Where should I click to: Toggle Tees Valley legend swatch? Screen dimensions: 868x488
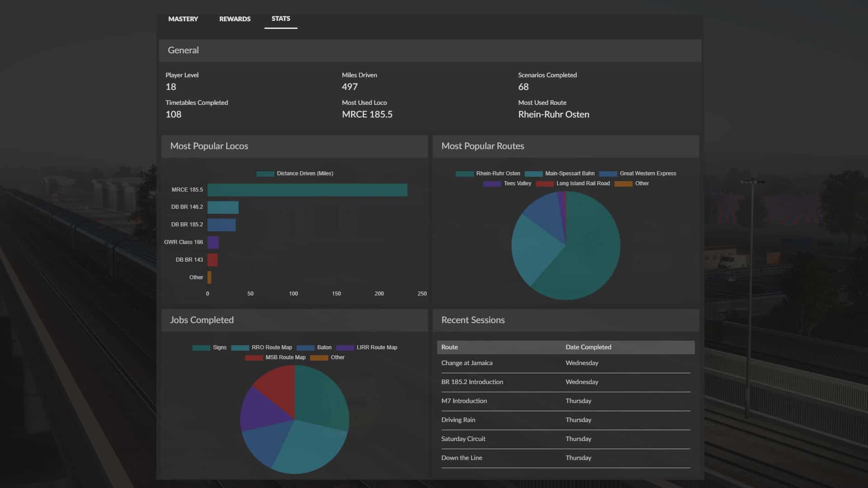492,183
